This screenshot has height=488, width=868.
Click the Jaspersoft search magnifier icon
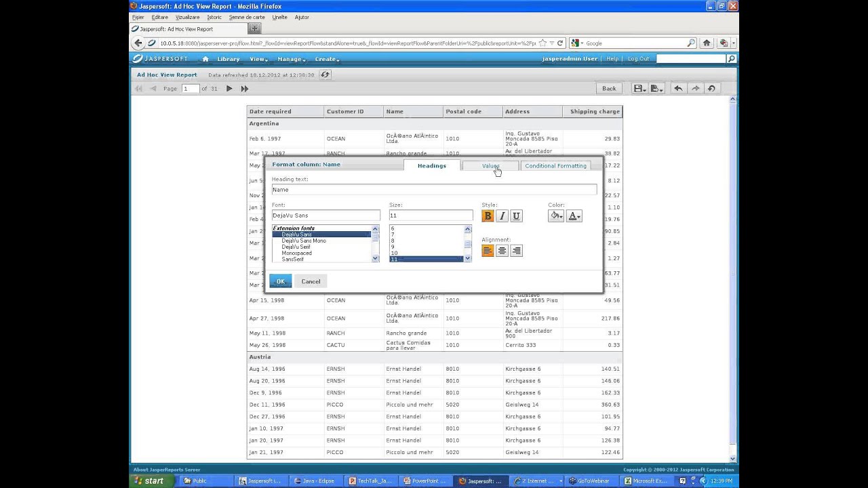point(731,59)
